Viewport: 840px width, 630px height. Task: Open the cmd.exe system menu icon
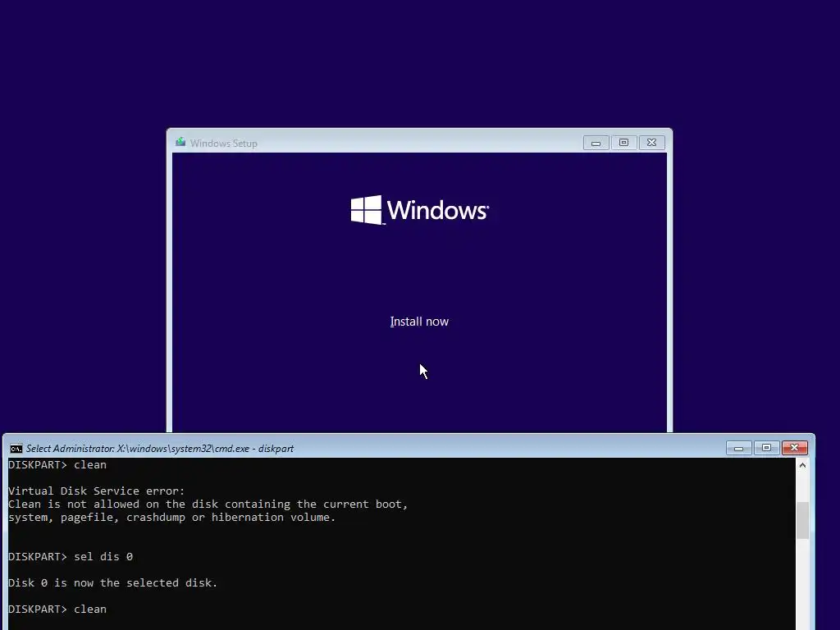(16, 449)
